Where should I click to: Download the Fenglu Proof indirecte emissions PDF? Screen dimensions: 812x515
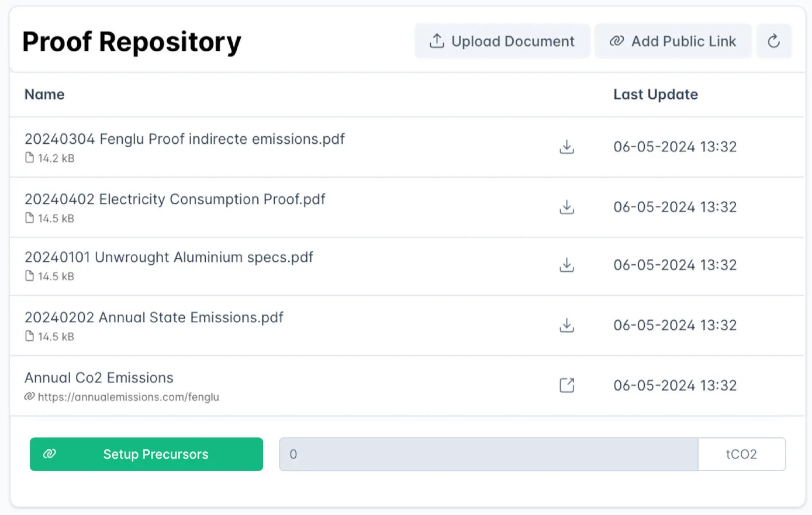[x=566, y=147]
